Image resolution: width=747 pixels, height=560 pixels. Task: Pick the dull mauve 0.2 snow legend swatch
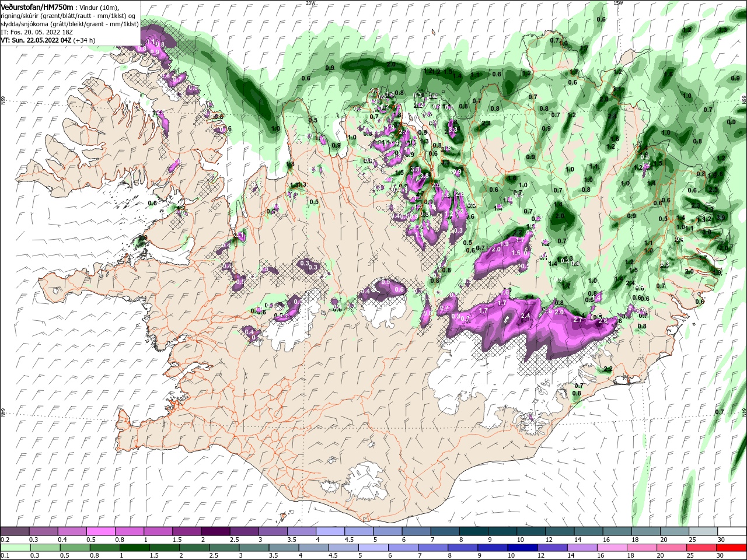[x=15, y=531]
